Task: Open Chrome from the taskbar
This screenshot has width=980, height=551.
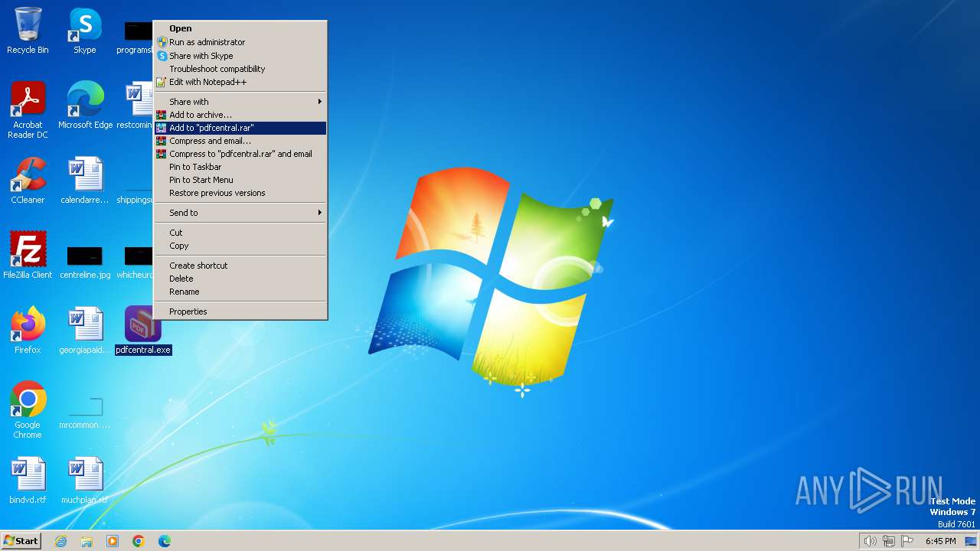Action: tap(139, 541)
